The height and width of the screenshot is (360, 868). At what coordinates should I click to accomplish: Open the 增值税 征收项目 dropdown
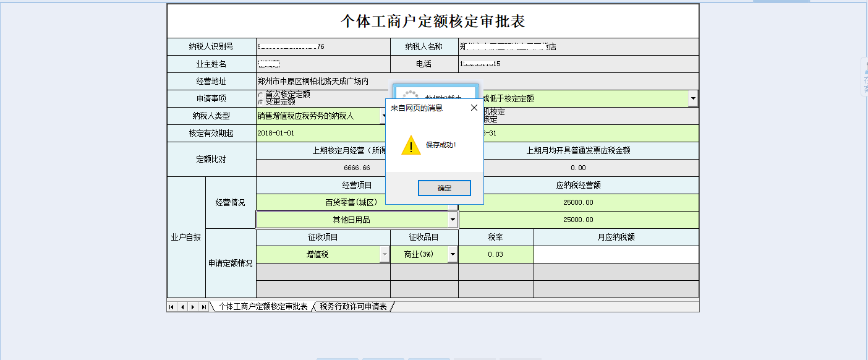tap(383, 254)
